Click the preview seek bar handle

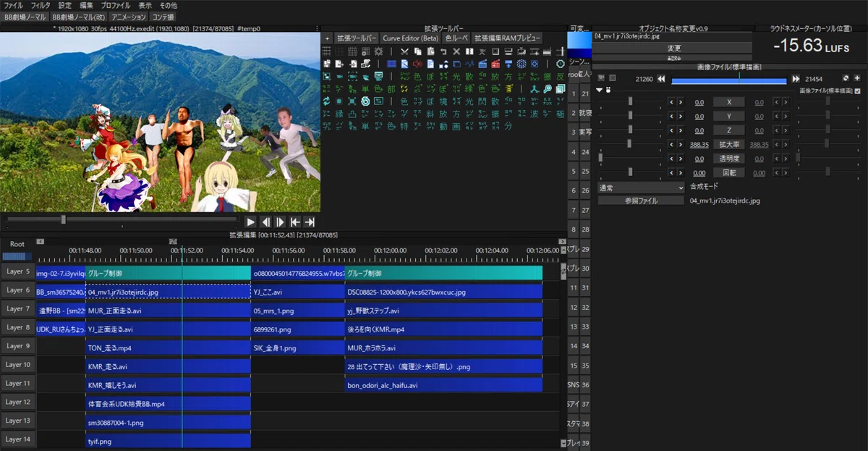(x=64, y=219)
